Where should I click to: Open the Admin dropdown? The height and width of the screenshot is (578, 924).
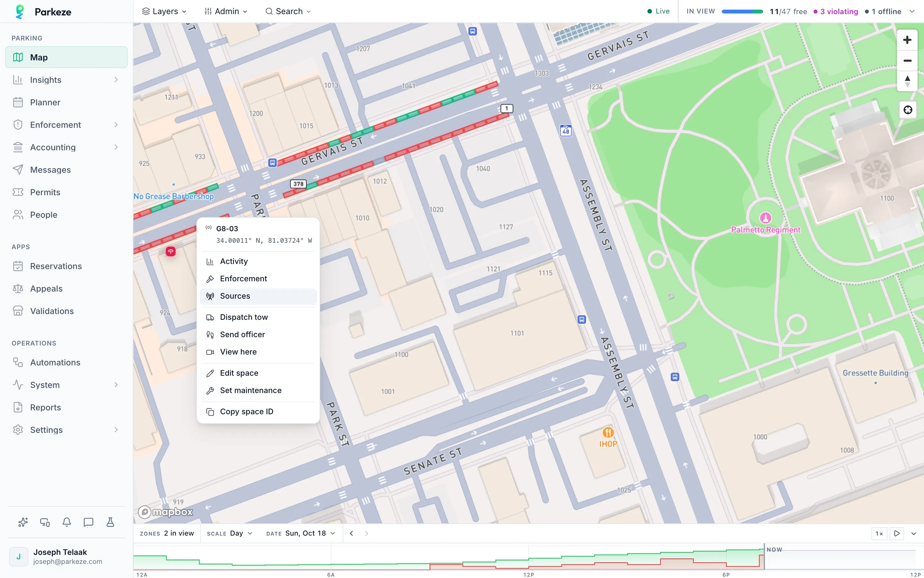(x=226, y=12)
